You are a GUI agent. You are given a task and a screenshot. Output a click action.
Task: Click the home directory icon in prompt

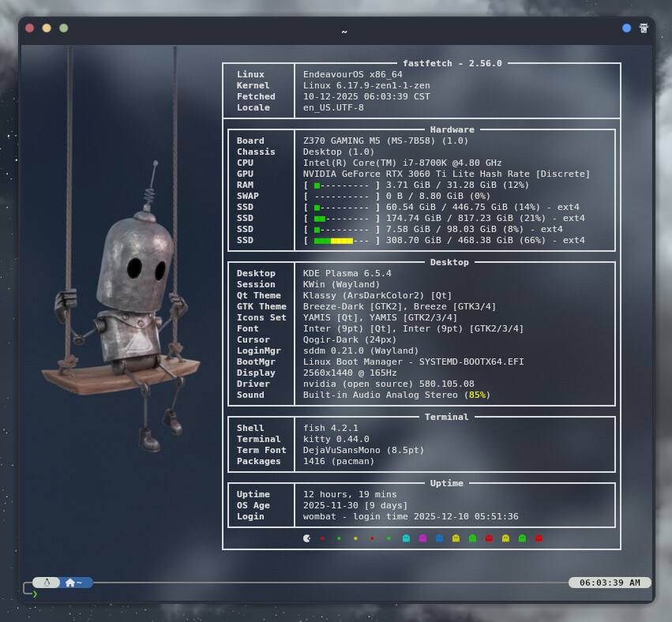70,583
